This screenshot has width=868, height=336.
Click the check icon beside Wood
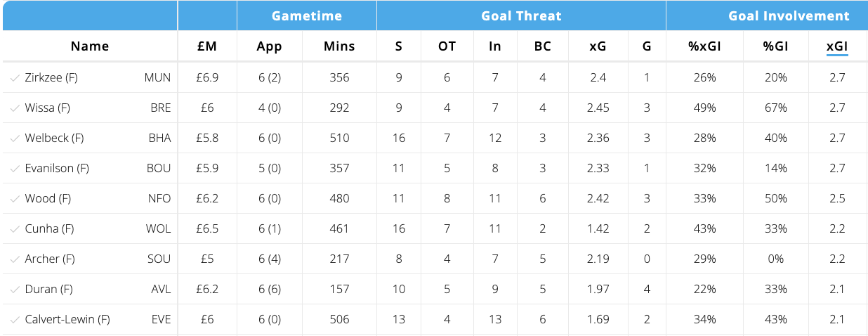coord(15,199)
